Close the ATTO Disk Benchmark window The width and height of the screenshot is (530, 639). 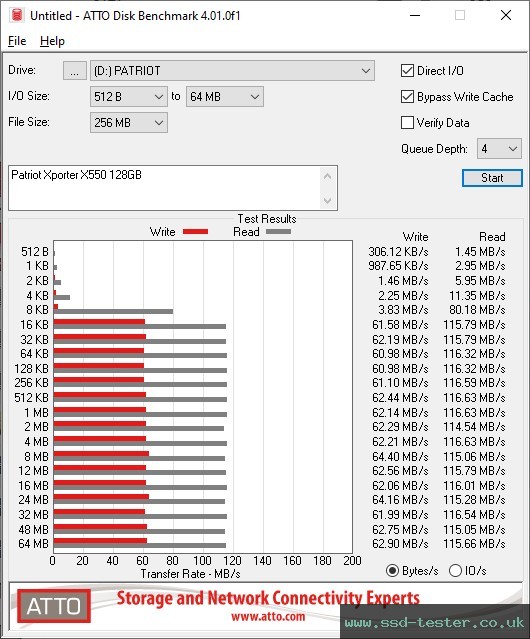click(x=506, y=15)
